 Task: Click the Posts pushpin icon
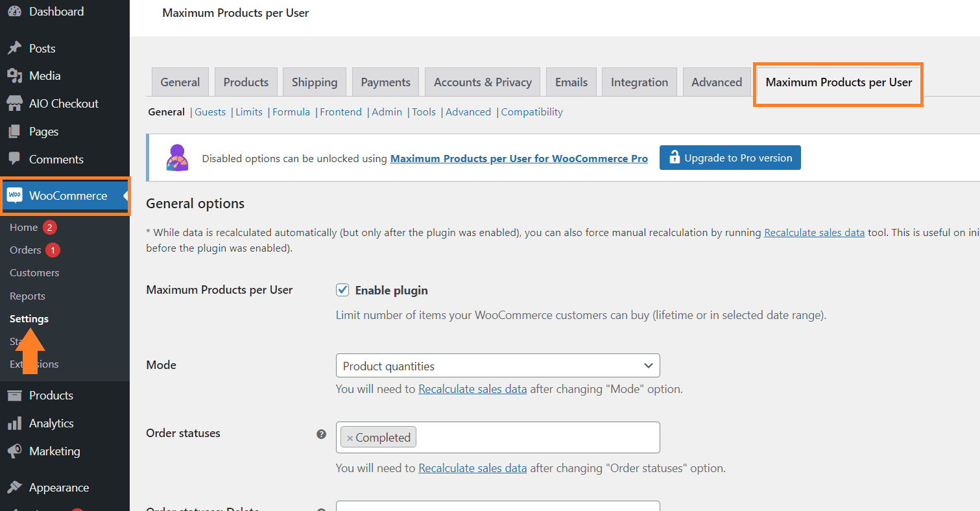(x=14, y=49)
